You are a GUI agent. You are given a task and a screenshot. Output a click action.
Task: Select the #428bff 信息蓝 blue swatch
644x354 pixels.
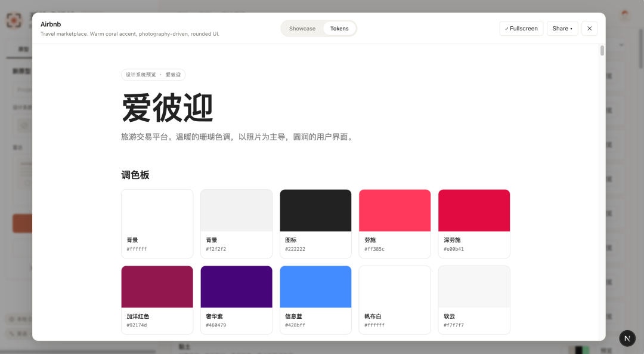[x=315, y=300]
